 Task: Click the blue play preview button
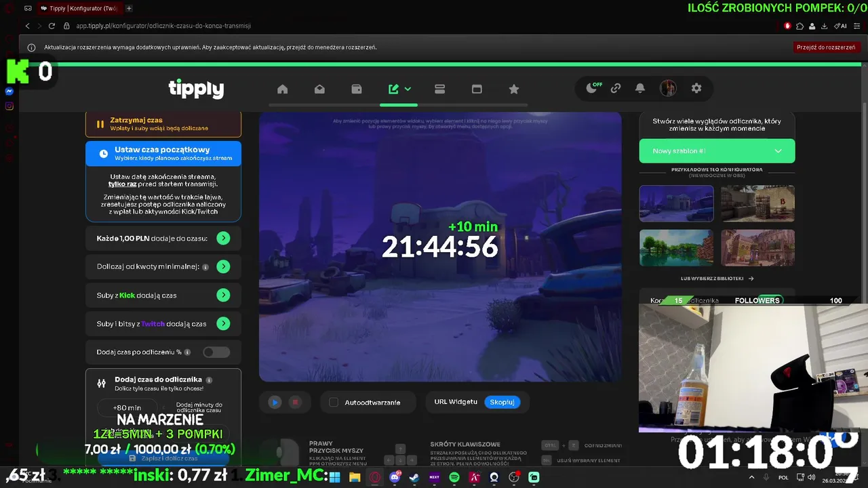[275, 403]
